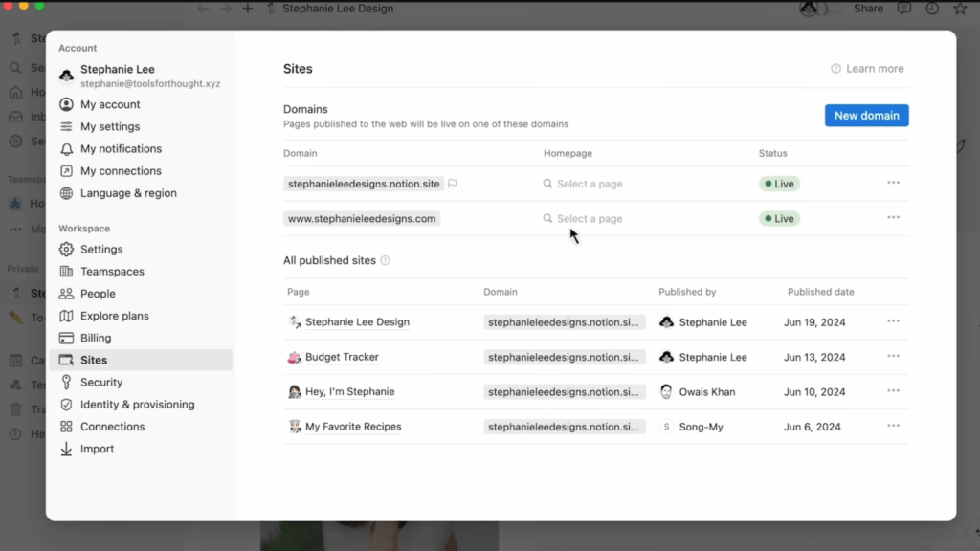Click the flag icon next to notion.site domain
This screenshot has height=551, width=980.
pyautogui.click(x=453, y=184)
